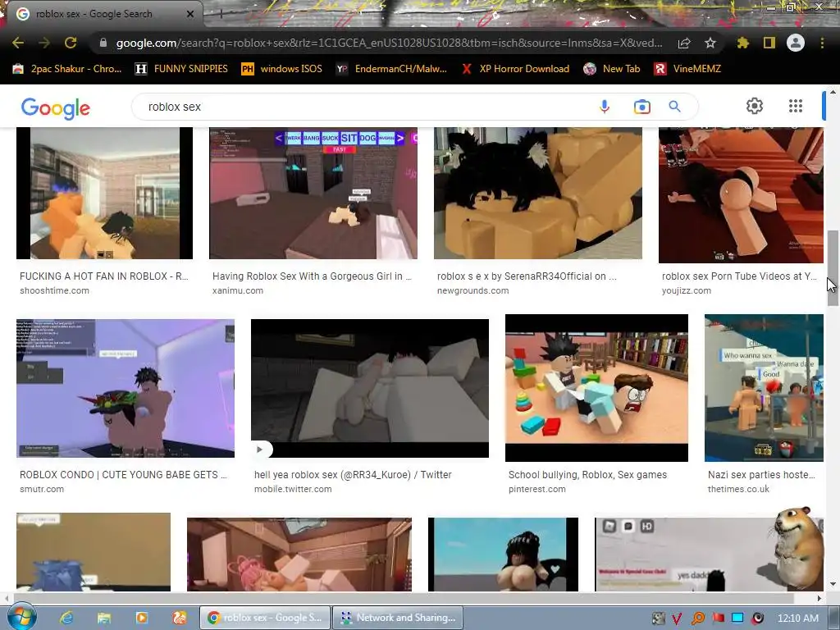Go back to the previous page

click(18, 43)
